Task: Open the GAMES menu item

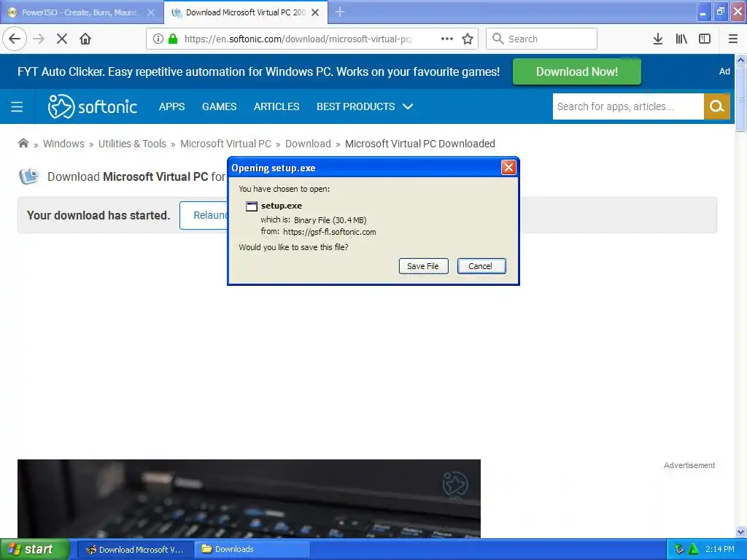Action: pyautogui.click(x=219, y=106)
